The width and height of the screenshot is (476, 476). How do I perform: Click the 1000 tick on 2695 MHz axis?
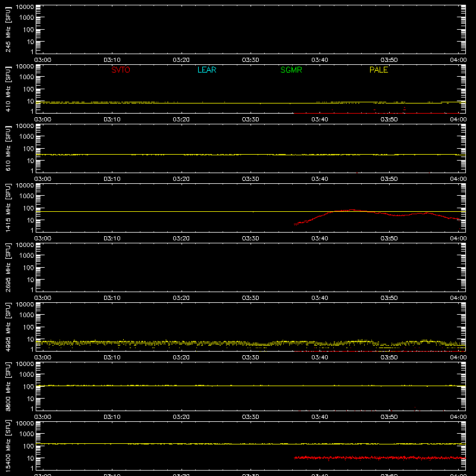[x=27, y=256]
